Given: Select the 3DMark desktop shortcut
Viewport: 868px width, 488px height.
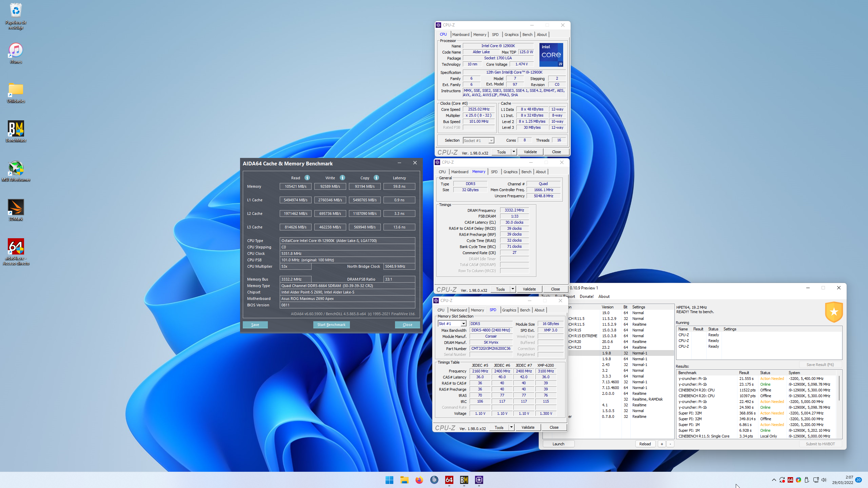Looking at the screenshot, I should point(16,210).
